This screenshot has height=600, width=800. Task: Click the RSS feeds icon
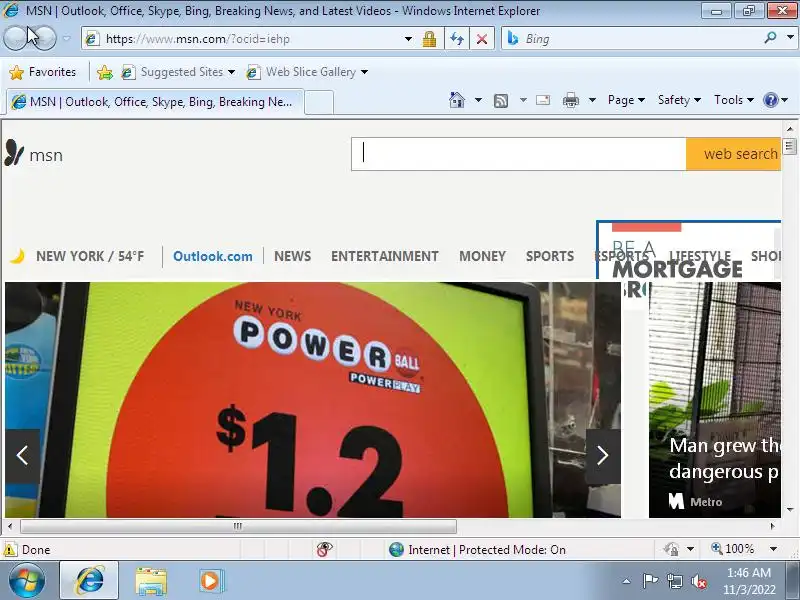pos(501,101)
